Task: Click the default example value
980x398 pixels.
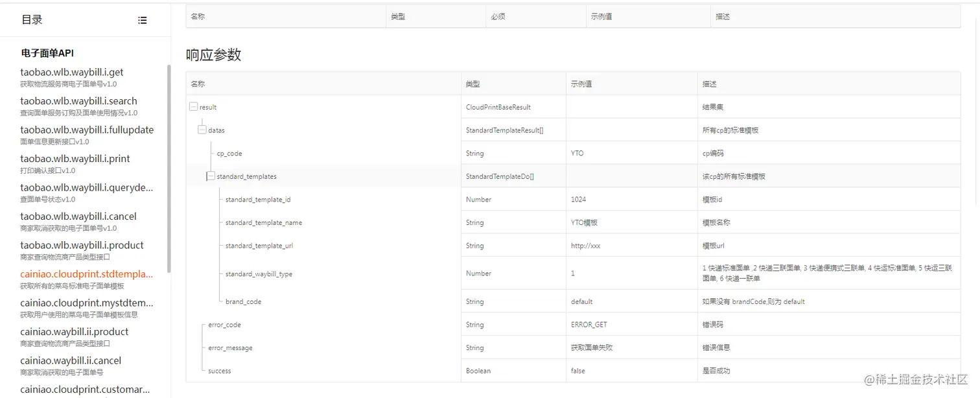Action: (581, 301)
